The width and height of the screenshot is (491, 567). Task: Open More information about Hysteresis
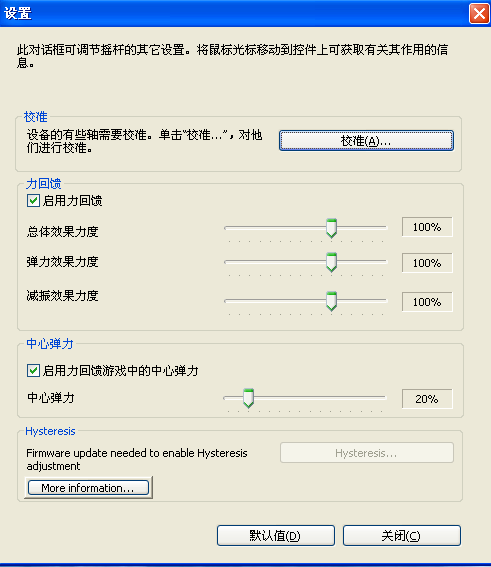pos(88,488)
